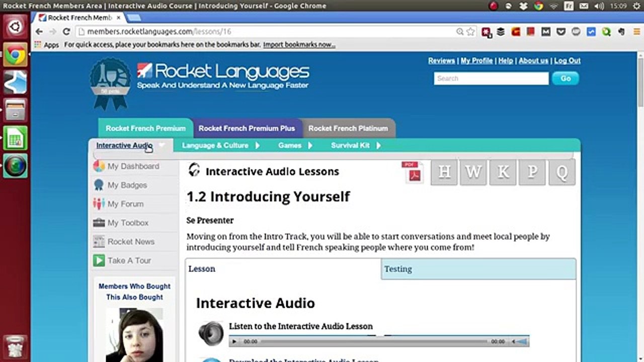The height and width of the screenshot is (362, 644).
Task: Open LibreOffice Calc from launcher
Action: pos(15,138)
